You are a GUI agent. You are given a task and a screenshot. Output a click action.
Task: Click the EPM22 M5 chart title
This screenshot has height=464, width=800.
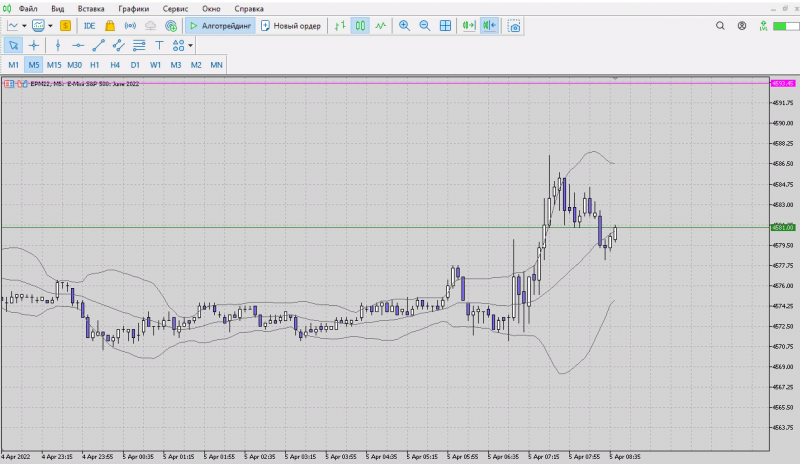(x=85, y=84)
